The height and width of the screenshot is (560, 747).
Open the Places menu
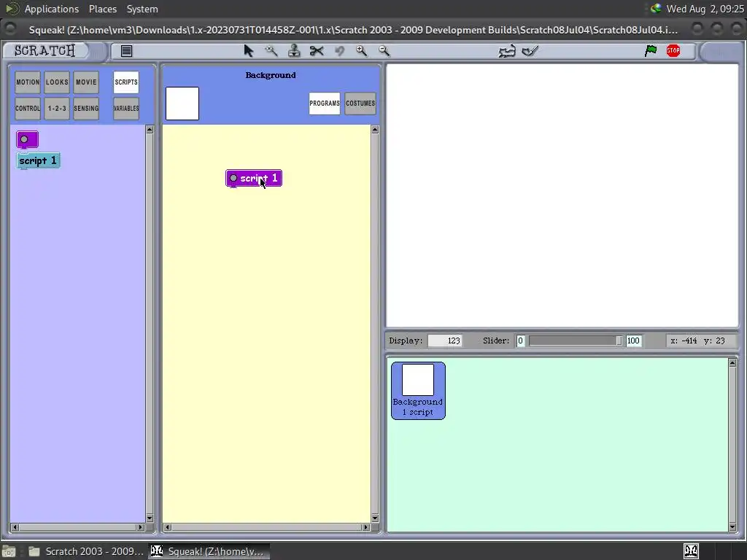pyautogui.click(x=102, y=9)
